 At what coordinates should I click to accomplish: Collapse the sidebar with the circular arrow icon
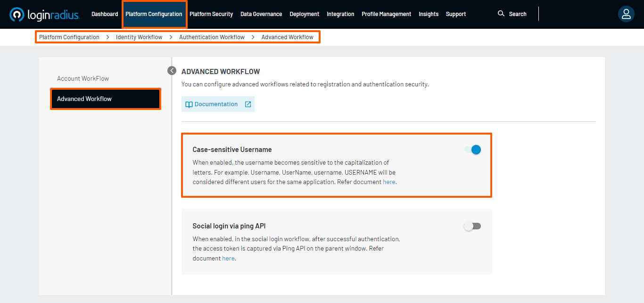[172, 70]
